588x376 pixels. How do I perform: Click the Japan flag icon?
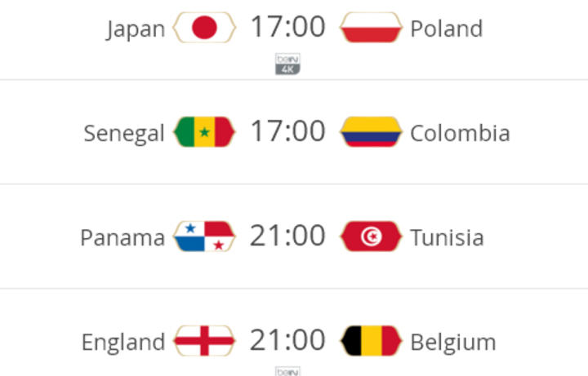204,28
